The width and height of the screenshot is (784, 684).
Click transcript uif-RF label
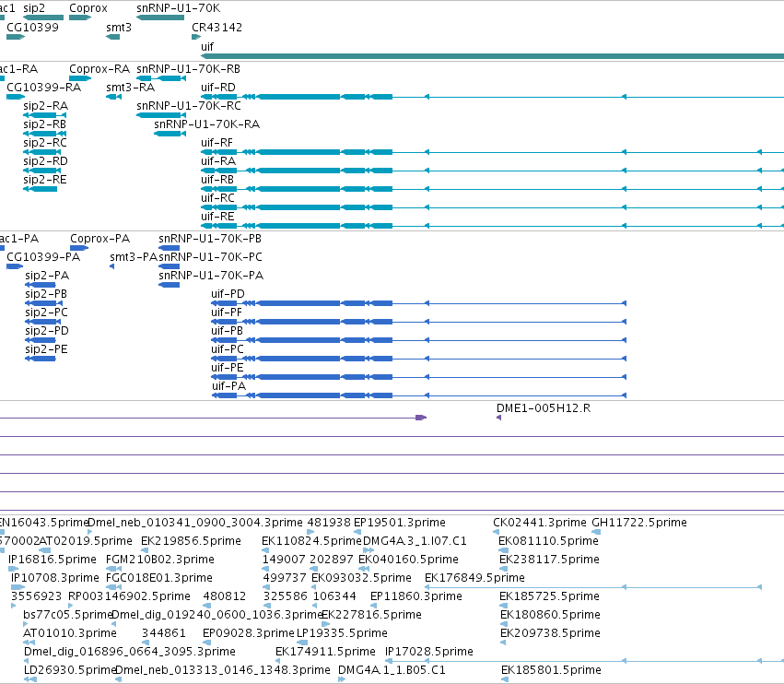217,143
